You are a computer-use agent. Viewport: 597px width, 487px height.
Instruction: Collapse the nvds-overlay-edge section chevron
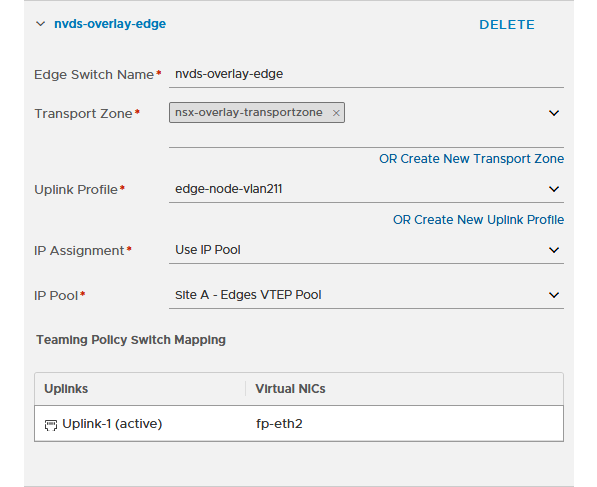click(40, 24)
